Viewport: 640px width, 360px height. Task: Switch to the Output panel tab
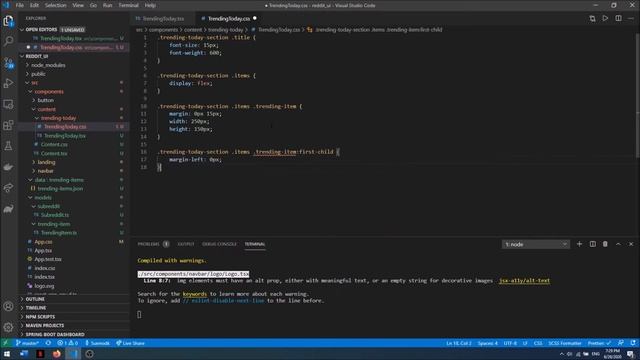pos(186,244)
